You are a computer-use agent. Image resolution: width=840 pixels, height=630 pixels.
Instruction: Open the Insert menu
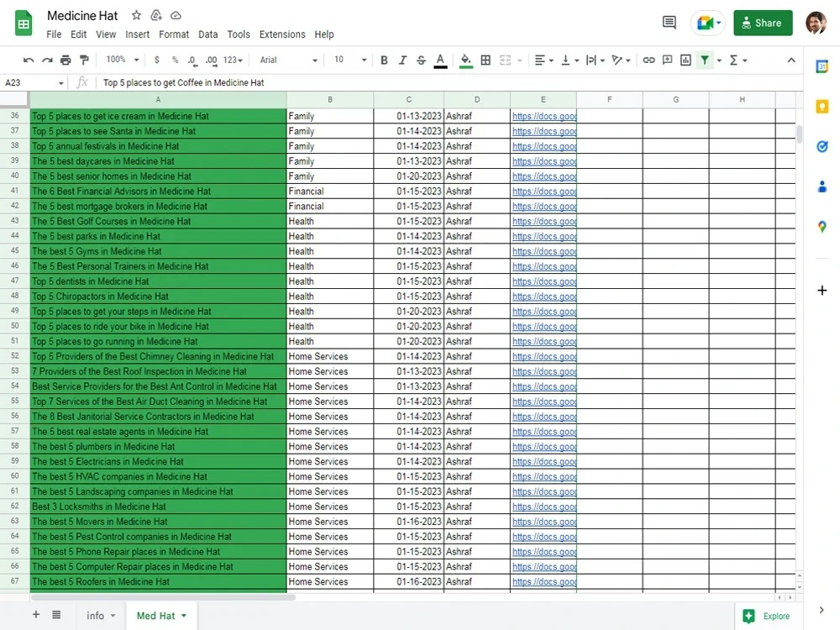pyautogui.click(x=137, y=34)
